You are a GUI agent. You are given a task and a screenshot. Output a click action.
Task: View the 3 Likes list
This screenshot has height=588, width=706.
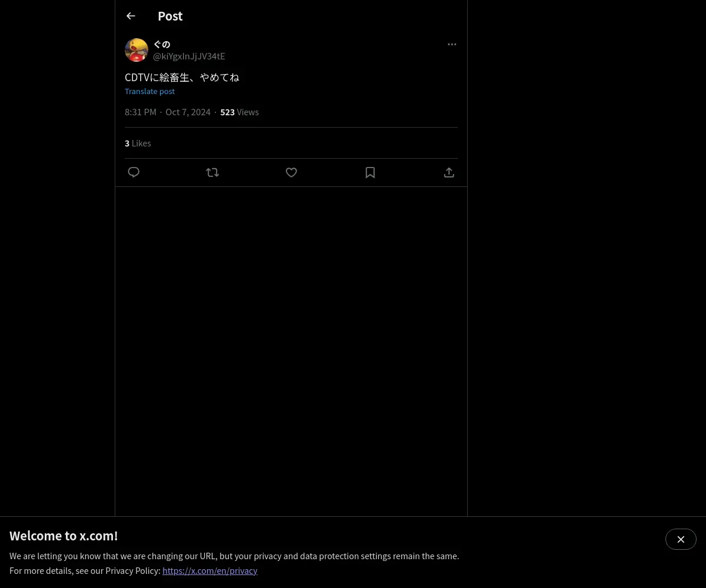[138, 143]
